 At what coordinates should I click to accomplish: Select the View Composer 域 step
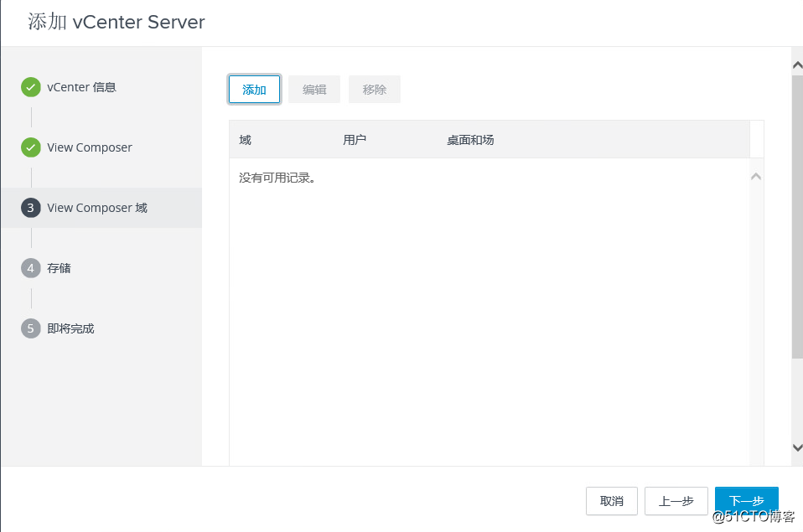pyautogui.click(x=101, y=208)
